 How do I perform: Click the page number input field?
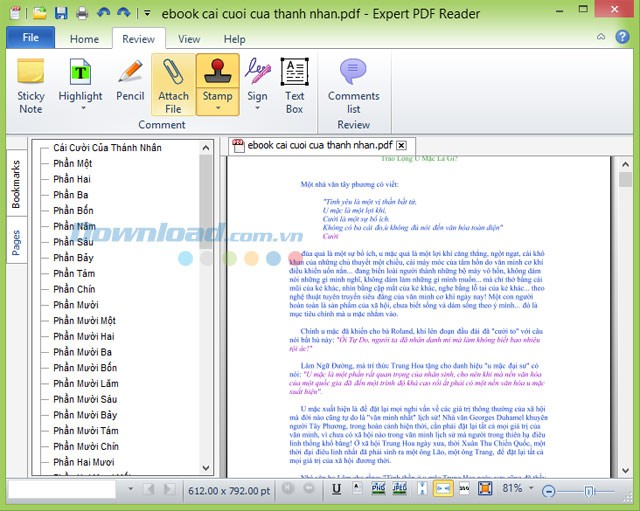point(62,489)
